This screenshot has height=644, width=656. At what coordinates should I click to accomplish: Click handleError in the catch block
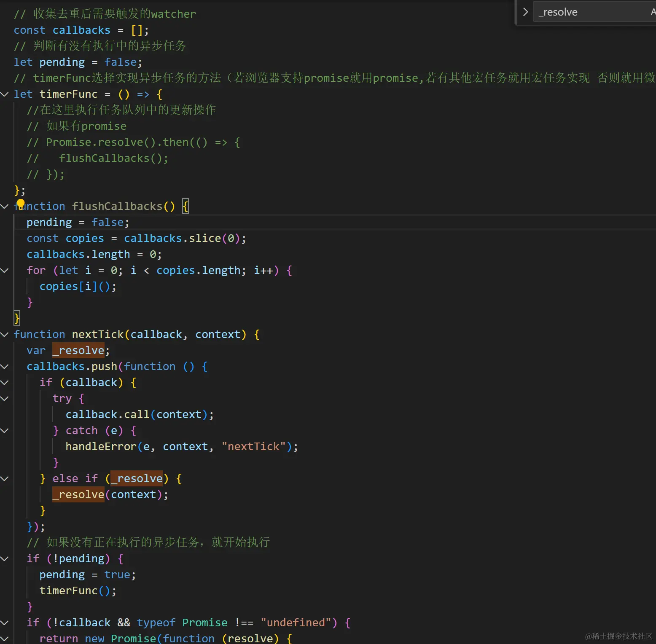pos(101,446)
